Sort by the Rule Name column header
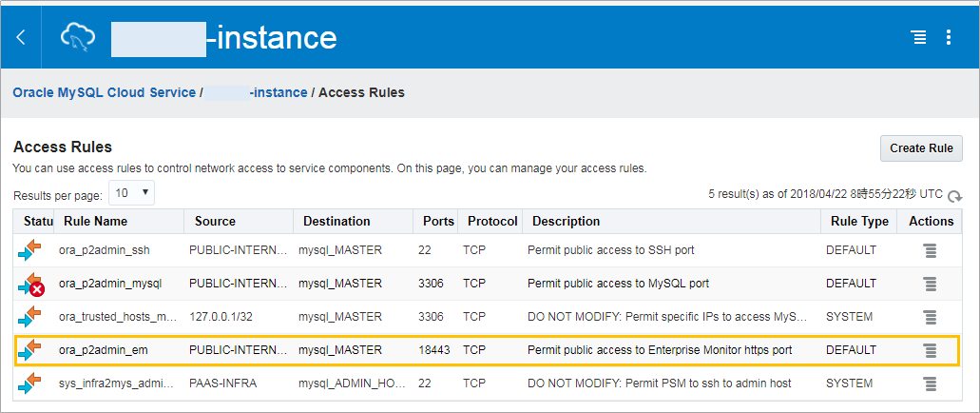The image size is (980, 413). point(96,222)
